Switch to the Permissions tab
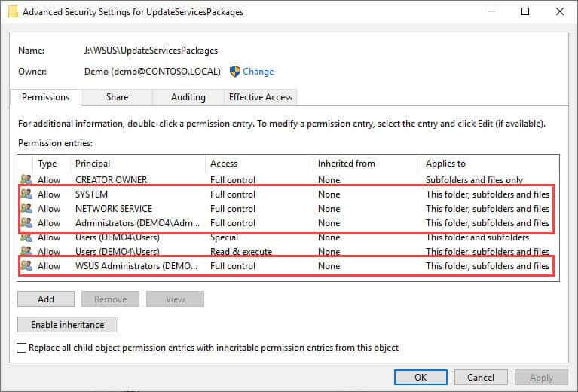578x392 pixels. point(45,97)
